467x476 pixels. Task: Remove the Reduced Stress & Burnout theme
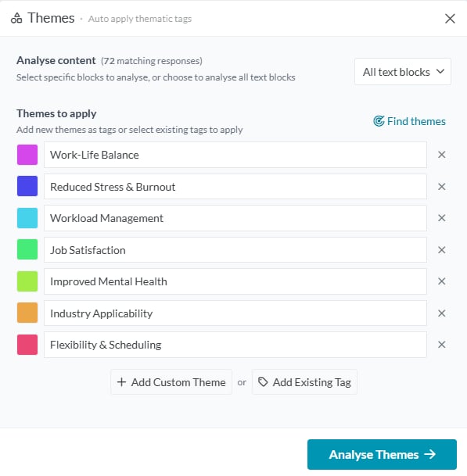point(441,186)
